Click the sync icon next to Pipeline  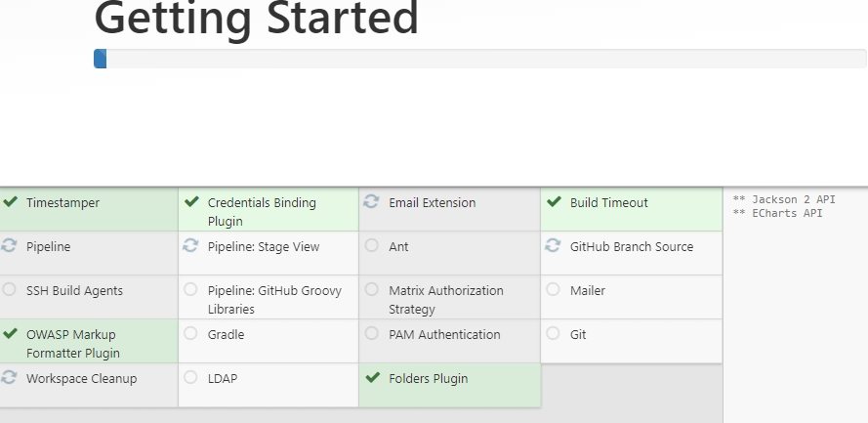click(9, 245)
